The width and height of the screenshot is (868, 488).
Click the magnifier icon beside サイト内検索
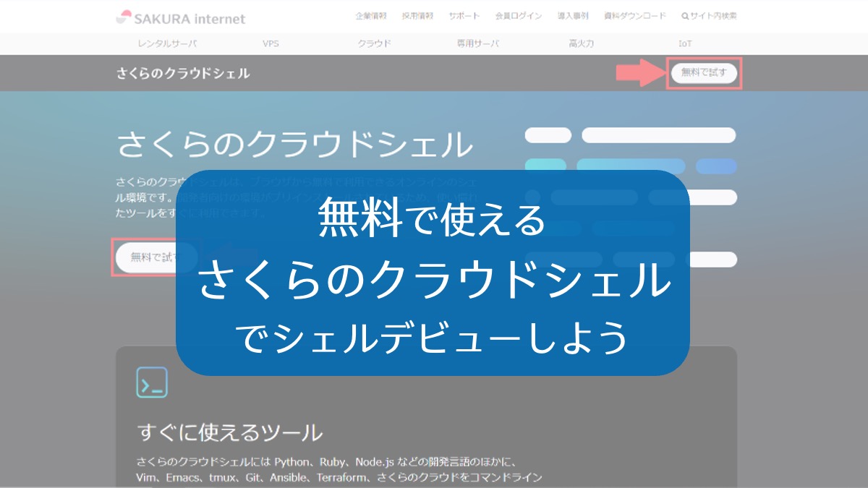coord(685,16)
